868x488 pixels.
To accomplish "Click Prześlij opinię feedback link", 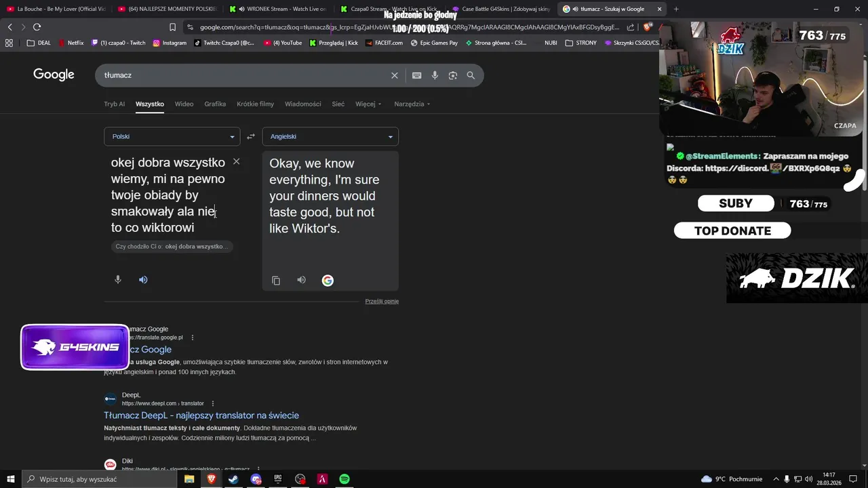I will click(382, 301).
